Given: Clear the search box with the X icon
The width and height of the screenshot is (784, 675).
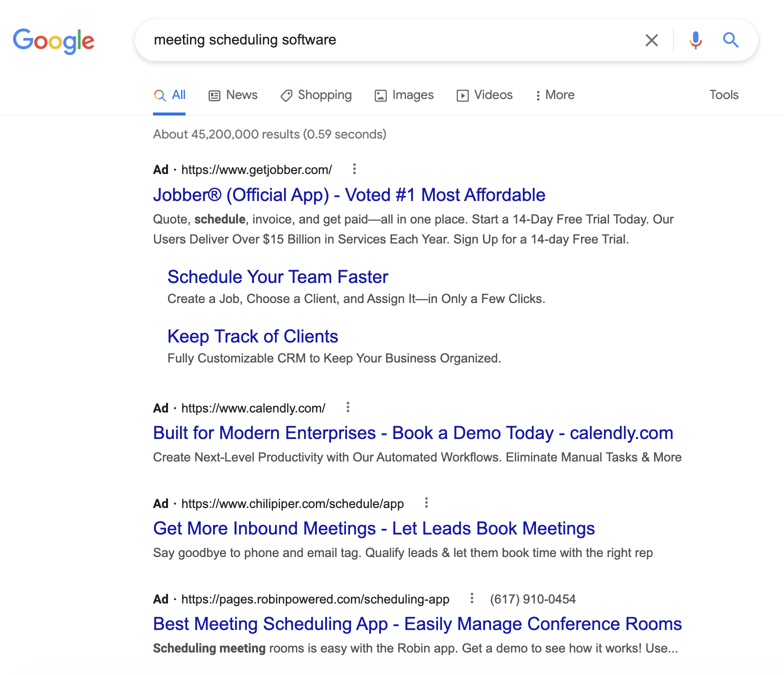Looking at the screenshot, I should coord(651,40).
